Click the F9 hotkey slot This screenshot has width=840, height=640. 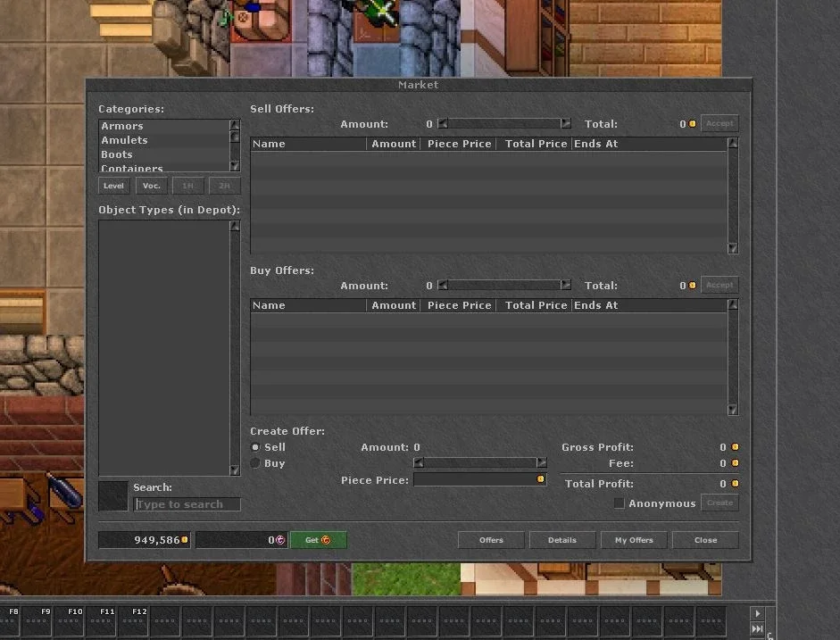click(37, 620)
